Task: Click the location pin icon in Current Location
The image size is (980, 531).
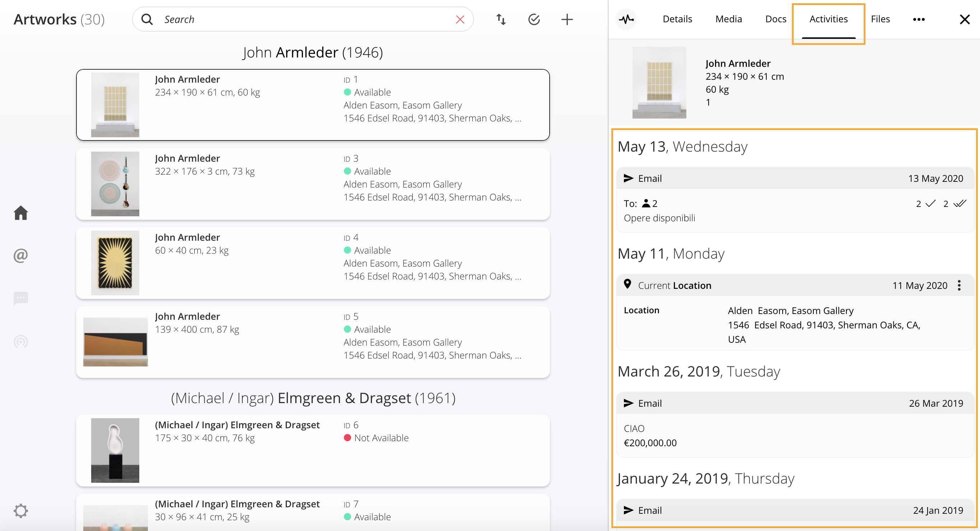Action: (628, 284)
